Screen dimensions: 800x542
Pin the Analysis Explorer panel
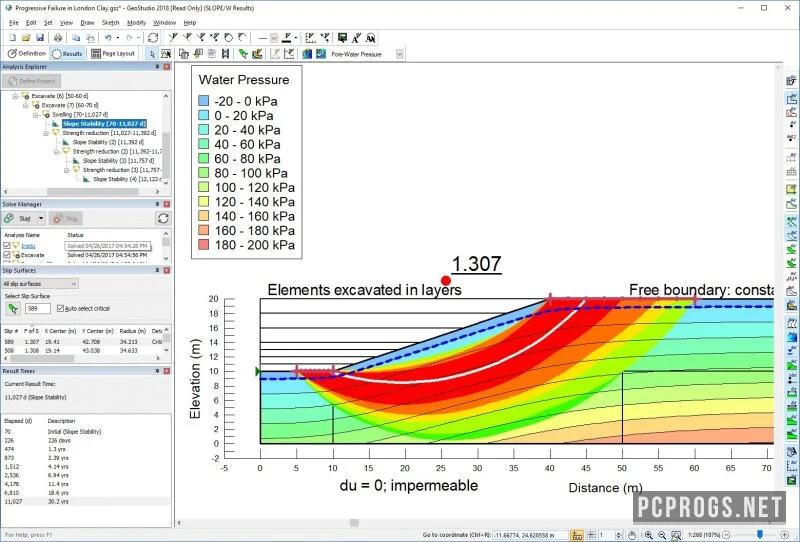click(157, 67)
